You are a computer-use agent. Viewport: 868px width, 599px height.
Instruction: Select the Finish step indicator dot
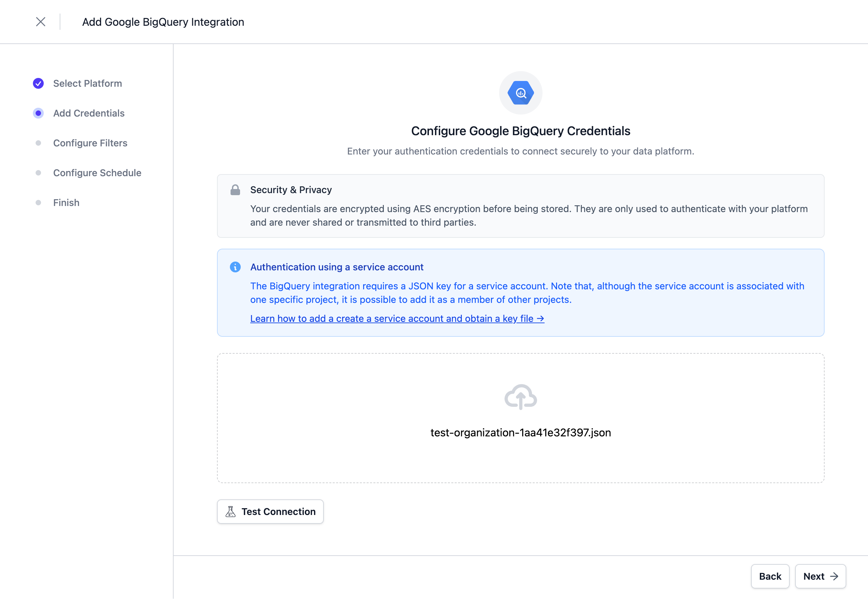tap(38, 202)
